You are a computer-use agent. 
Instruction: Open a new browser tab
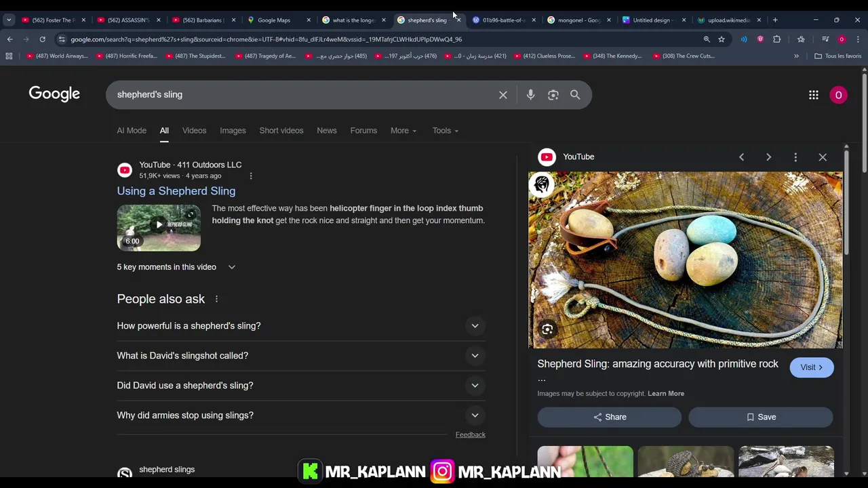[775, 20]
